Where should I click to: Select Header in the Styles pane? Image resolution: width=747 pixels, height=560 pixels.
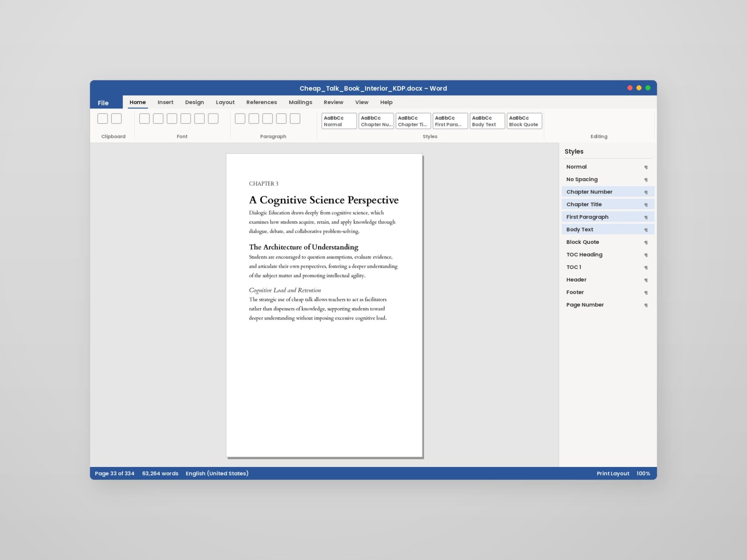[x=608, y=280]
